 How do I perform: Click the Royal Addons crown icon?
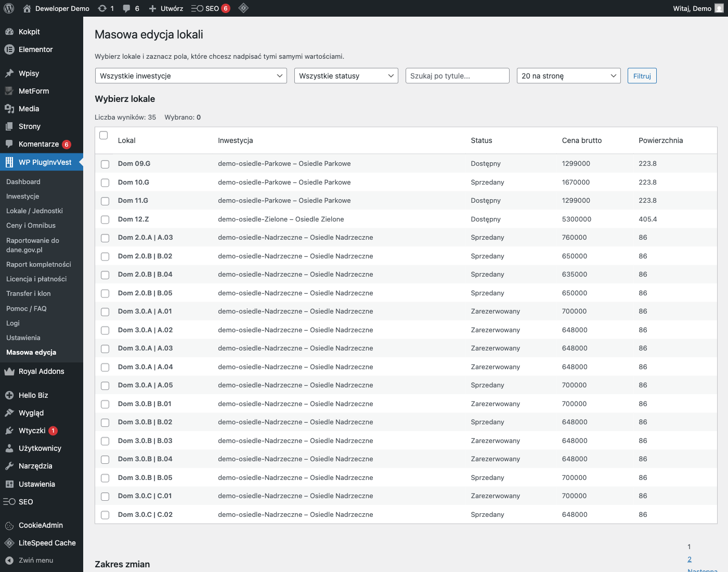[9, 371]
